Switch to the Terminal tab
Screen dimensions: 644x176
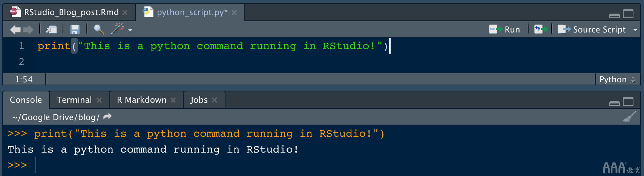point(74,100)
